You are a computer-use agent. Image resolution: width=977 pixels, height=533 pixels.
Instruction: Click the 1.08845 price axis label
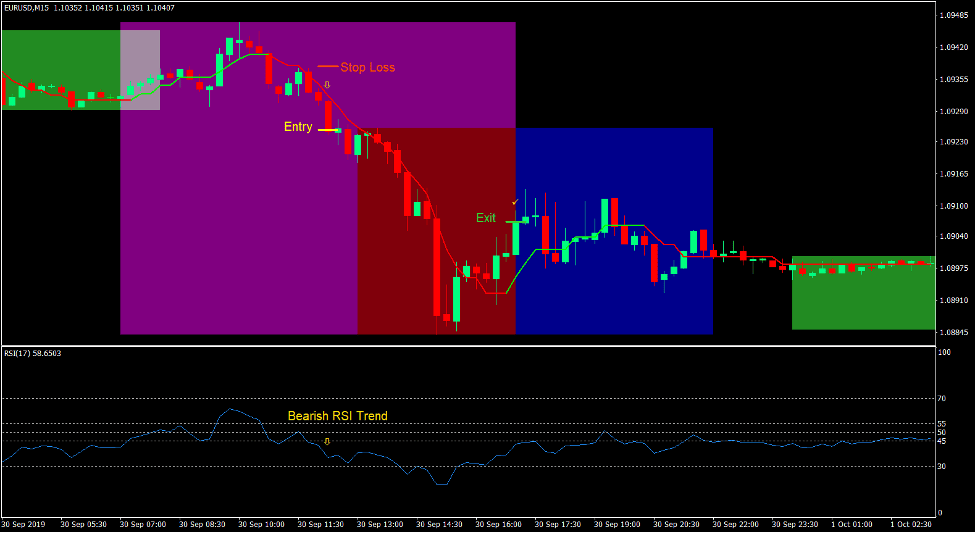tap(953, 332)
